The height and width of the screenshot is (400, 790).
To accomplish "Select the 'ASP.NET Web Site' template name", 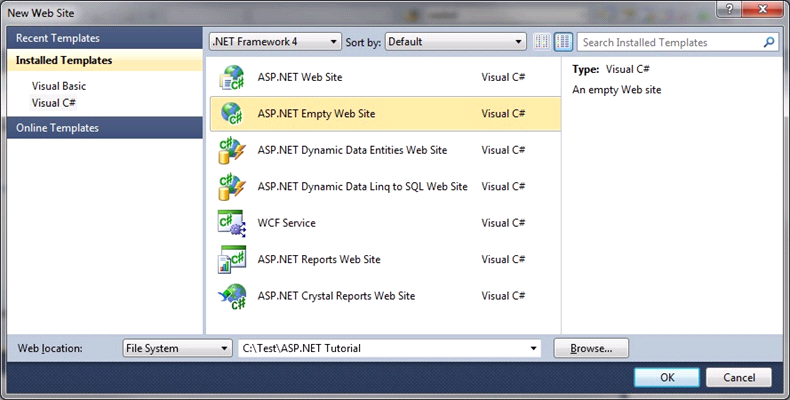I will coord(300,78).
